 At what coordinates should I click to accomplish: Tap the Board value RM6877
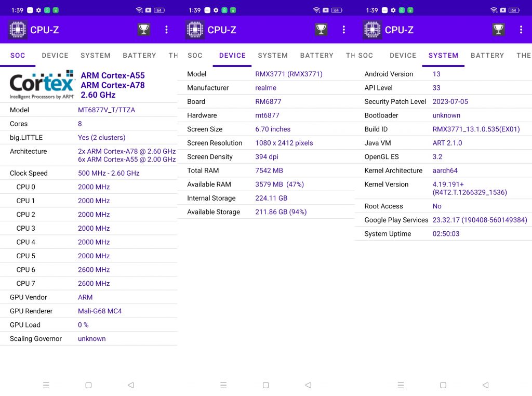coord(268,101)
